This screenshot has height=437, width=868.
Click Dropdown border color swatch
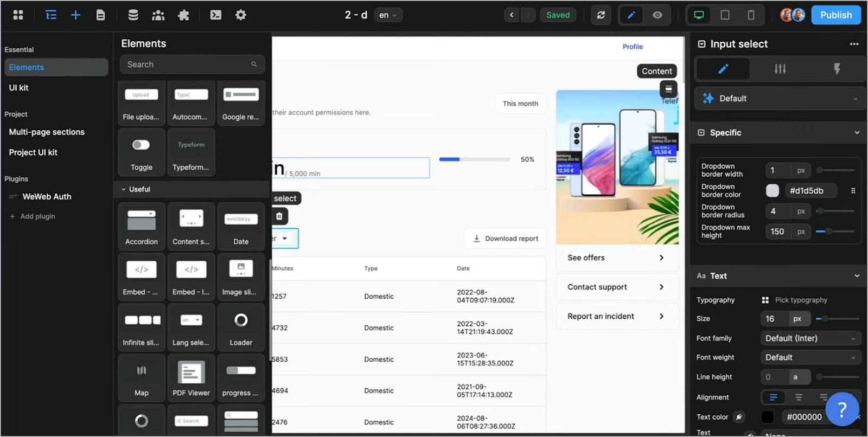[x=773, y=191]
